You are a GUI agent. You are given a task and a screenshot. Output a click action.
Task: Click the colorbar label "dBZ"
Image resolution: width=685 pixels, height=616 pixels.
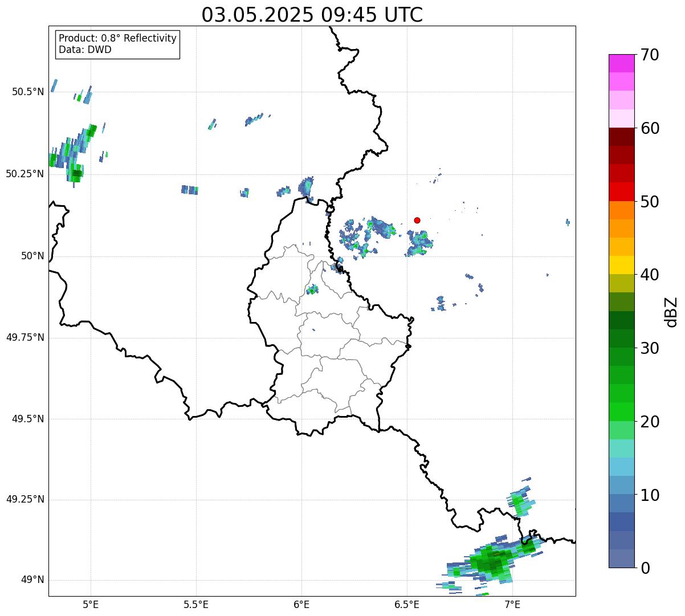[671, 311]
